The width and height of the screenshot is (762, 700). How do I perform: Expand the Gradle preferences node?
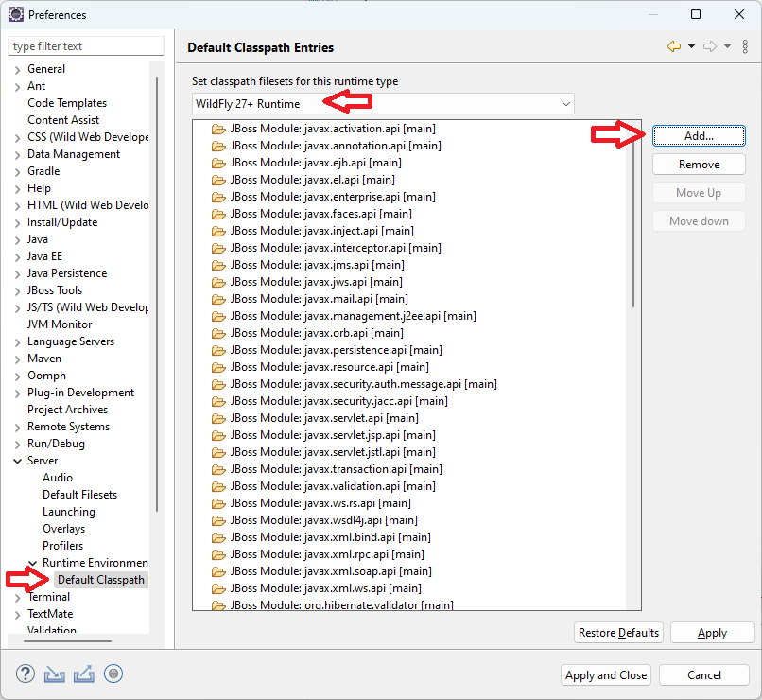(18, 171)
